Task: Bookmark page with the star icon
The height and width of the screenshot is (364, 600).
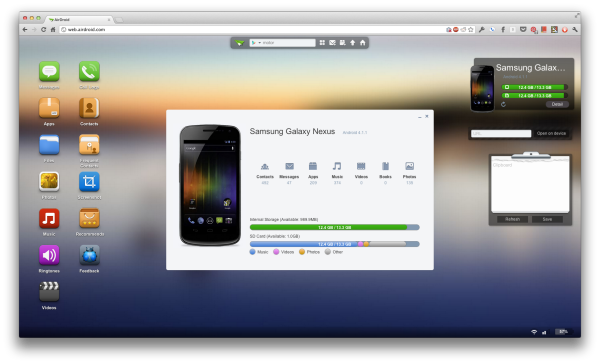Action: tap(471, 29)
